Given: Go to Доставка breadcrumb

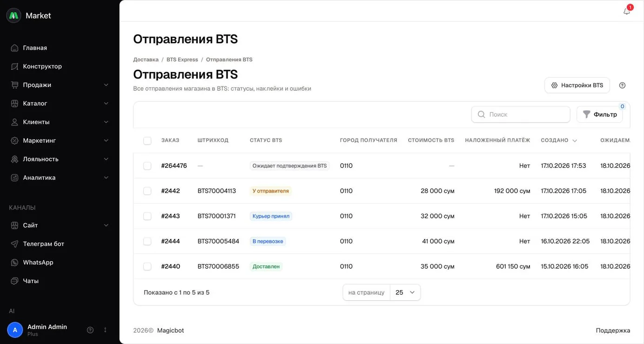Looking at the screenshot, I should click(x=146, y=60).
